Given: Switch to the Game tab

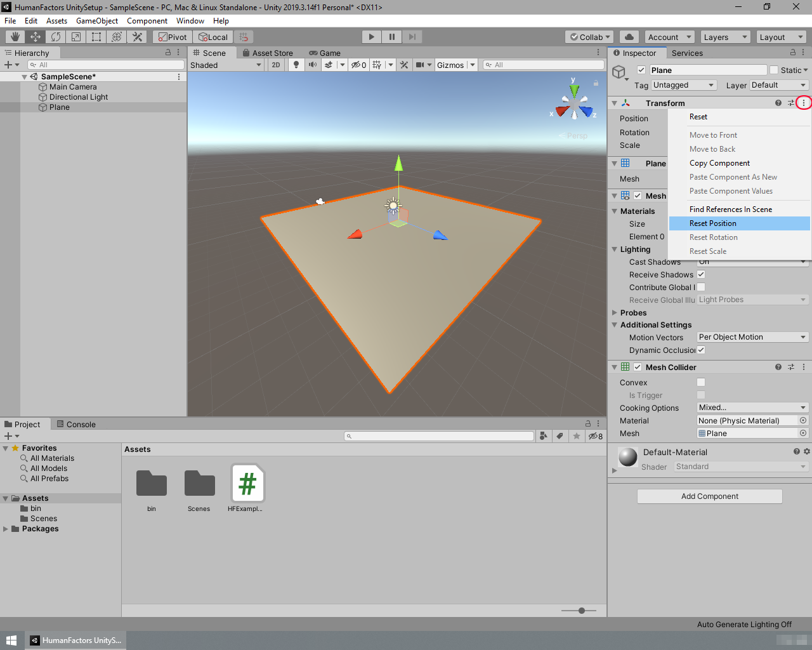Looking at the screenshot, I should (x=324, y=53).
